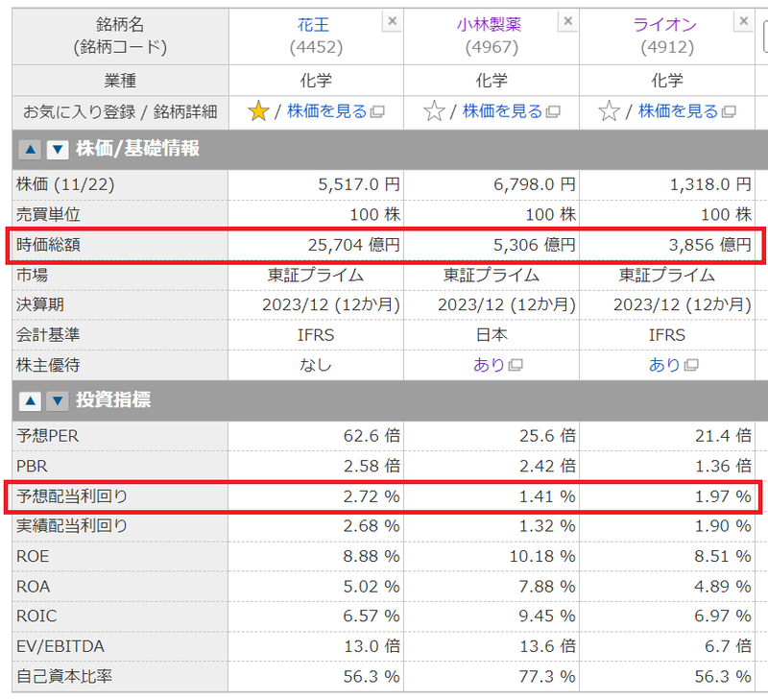Remove 小林製薬 column with its X button

567,21
